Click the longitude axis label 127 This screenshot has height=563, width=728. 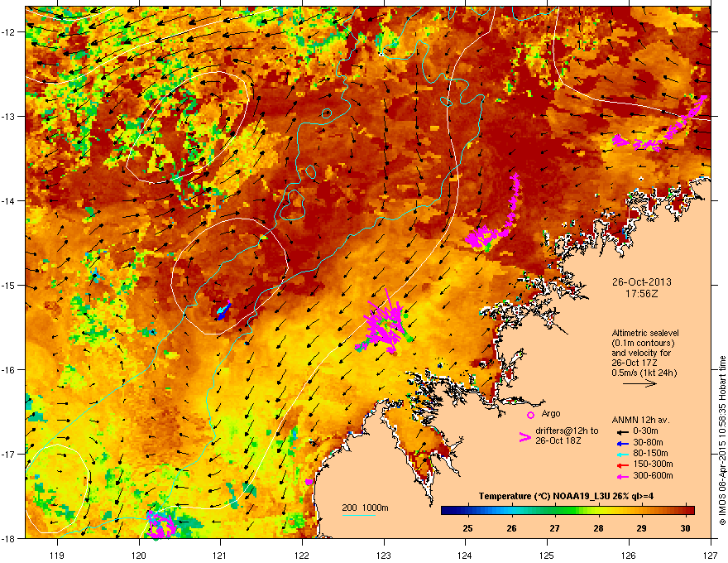(x=711, y=555)
